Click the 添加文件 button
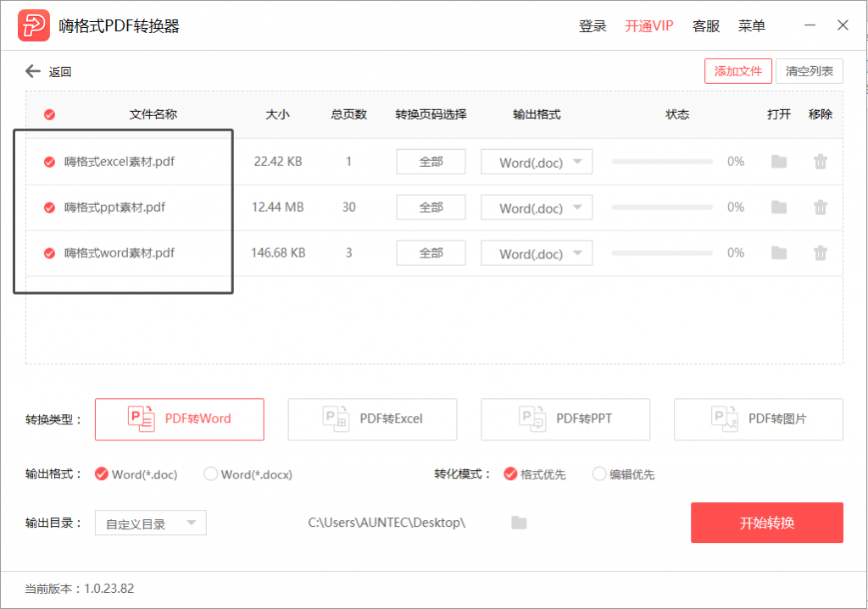Screen dimensions: 868x609 click(738, 71)
